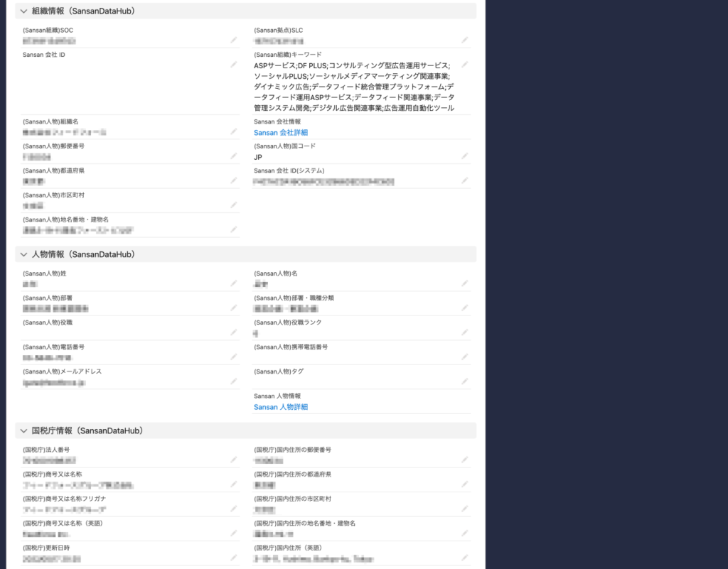The image size is (728, 569).
Task: Click the pencil icon for (Sansan人物)姓
Action: coord(233,284)
